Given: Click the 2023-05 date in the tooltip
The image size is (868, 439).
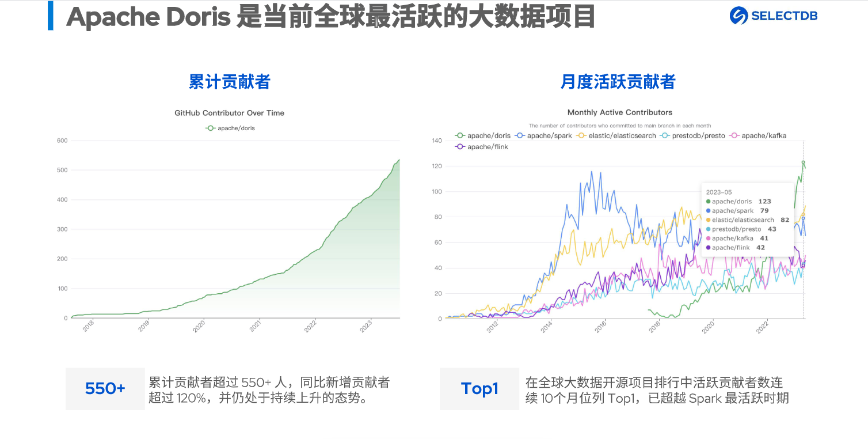Looking at the screenshot, I should (718, 192).
